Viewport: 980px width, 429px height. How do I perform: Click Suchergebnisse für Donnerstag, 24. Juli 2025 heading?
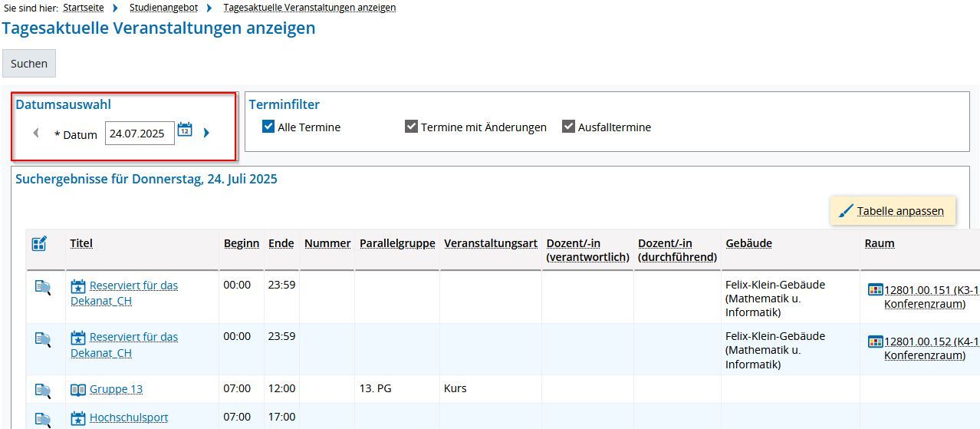pos(146,179)
